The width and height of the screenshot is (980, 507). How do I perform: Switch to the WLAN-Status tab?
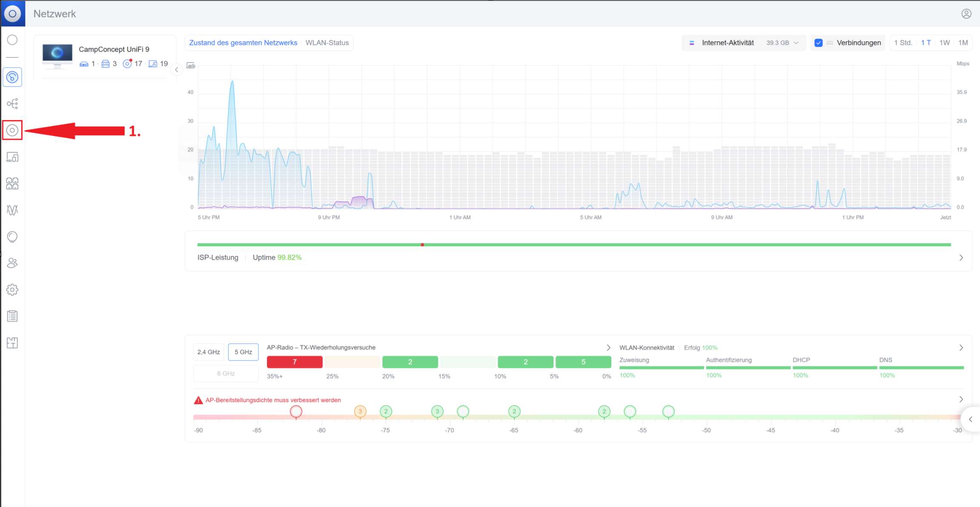(327, 43)
